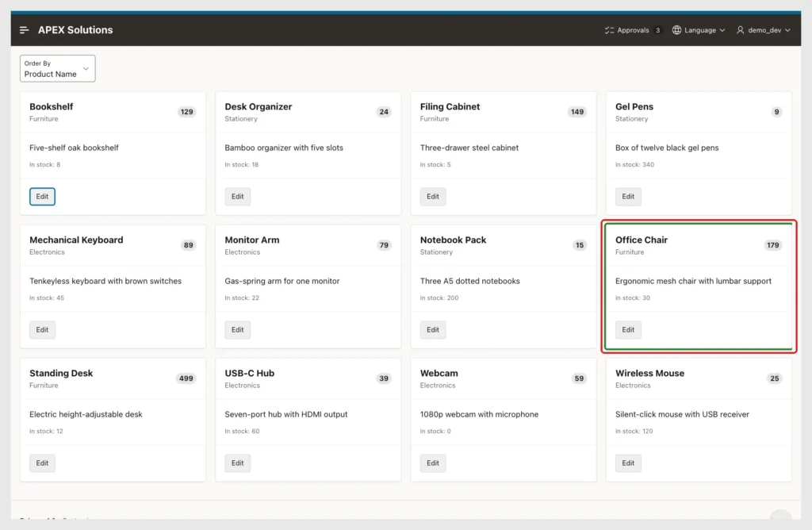Screen dimensions: 812x530
Task: Click the Language globe icon
Action: click(x=676, y=30)
